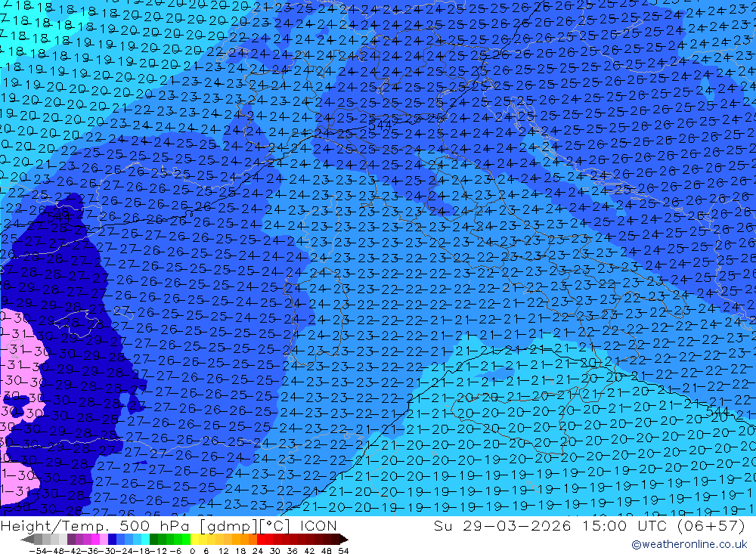The height and width of the screenshot is (554, 756).
Task: Select the pale pink legend swatch left of dark blue
Action: pos(104,539)
